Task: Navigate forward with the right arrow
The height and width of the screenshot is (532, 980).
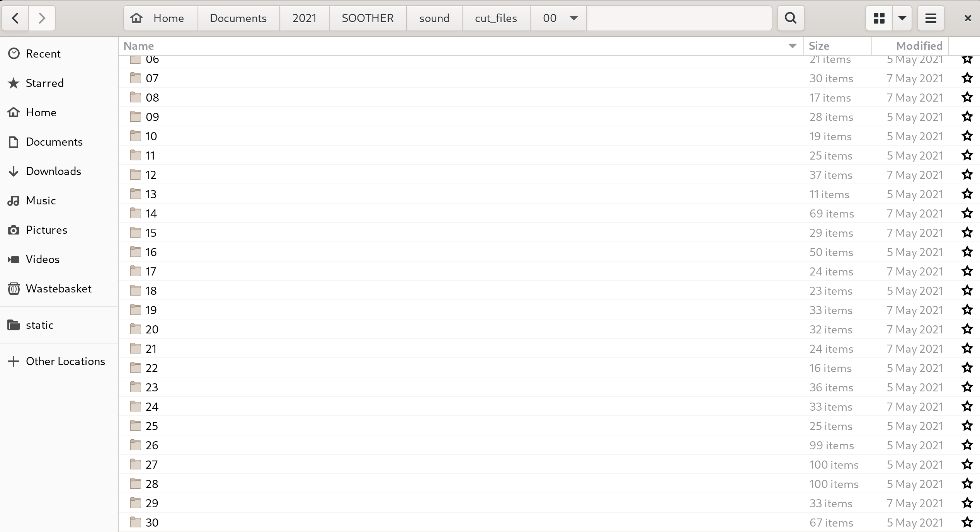Action: (x=42, y=18)
